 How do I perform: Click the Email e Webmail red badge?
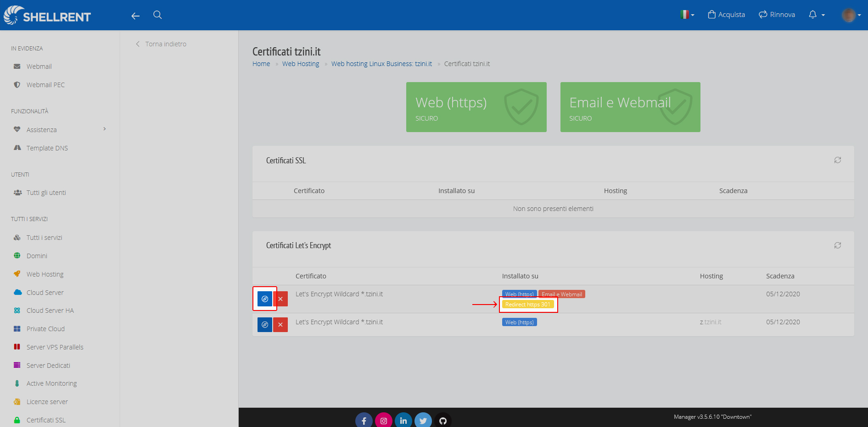coord(562,294)
